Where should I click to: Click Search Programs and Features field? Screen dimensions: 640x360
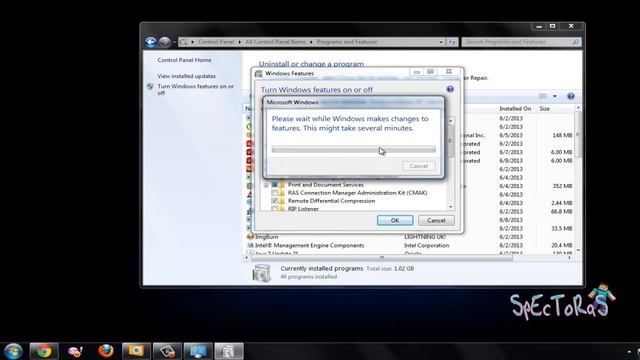tap(521, 42)
